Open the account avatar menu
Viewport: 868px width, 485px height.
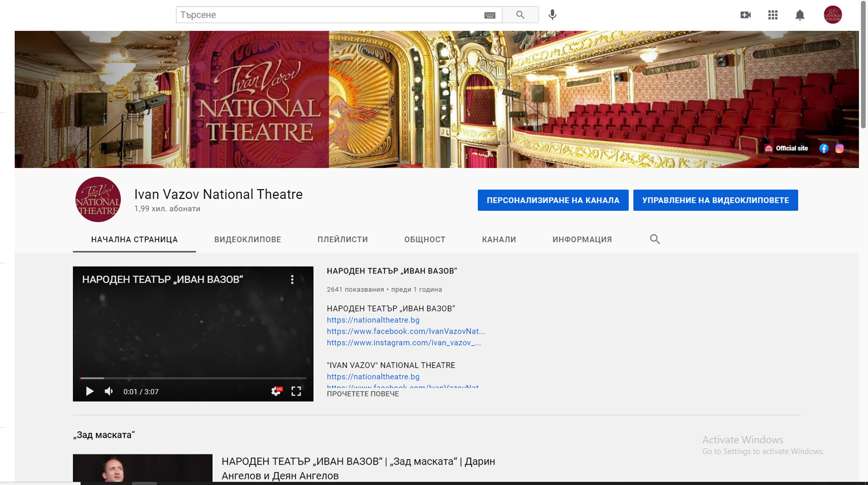coord(833,15)
